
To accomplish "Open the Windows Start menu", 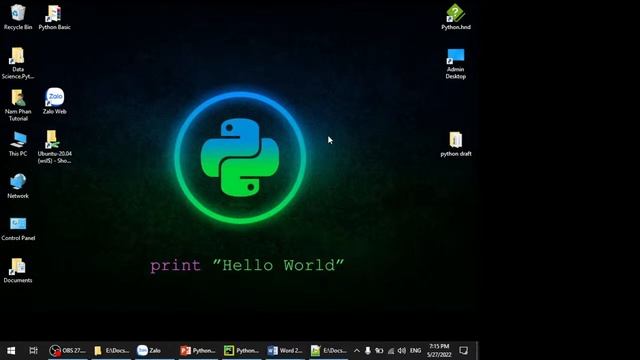I will (11, 351).
